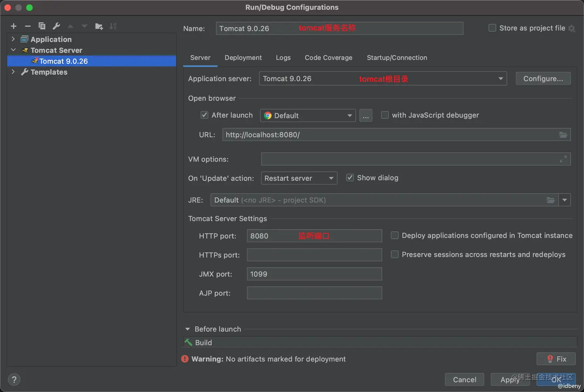Enable with JavaScript debugger checkbox
Viewport: 584px width, 392px height.
(385, 115)
